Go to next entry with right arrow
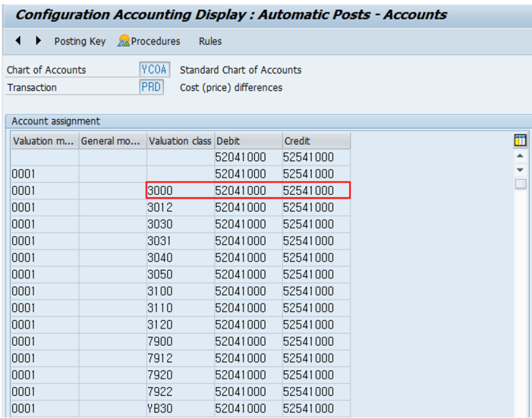Screen dimensions: 532x418 click(38, 41)
